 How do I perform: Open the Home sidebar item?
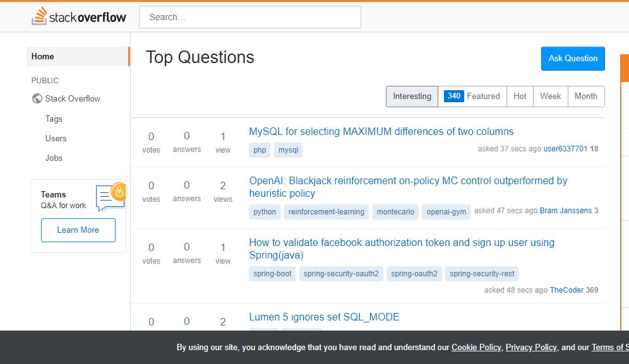click(x=78, y=57)
